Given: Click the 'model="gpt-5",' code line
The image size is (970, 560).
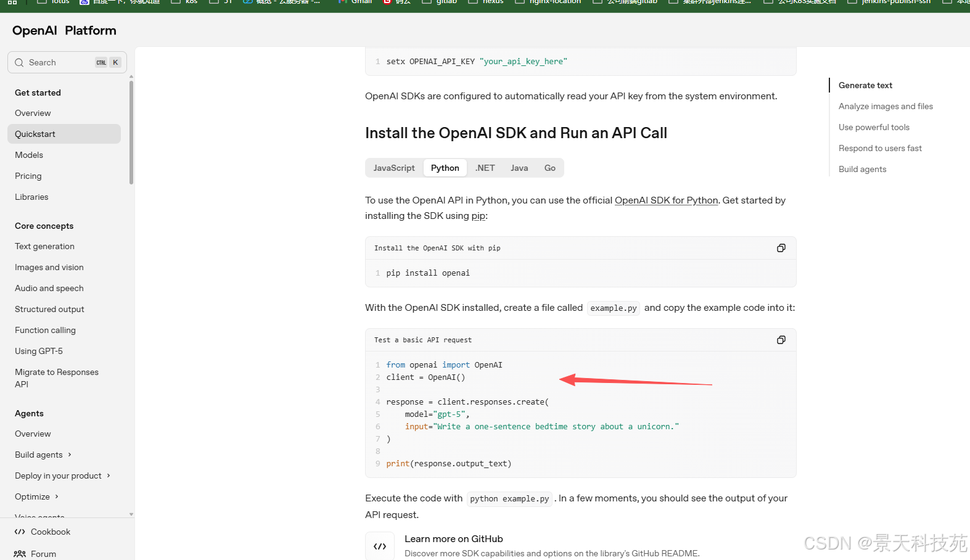Looking at the screenshot, I should coord(437,414).
